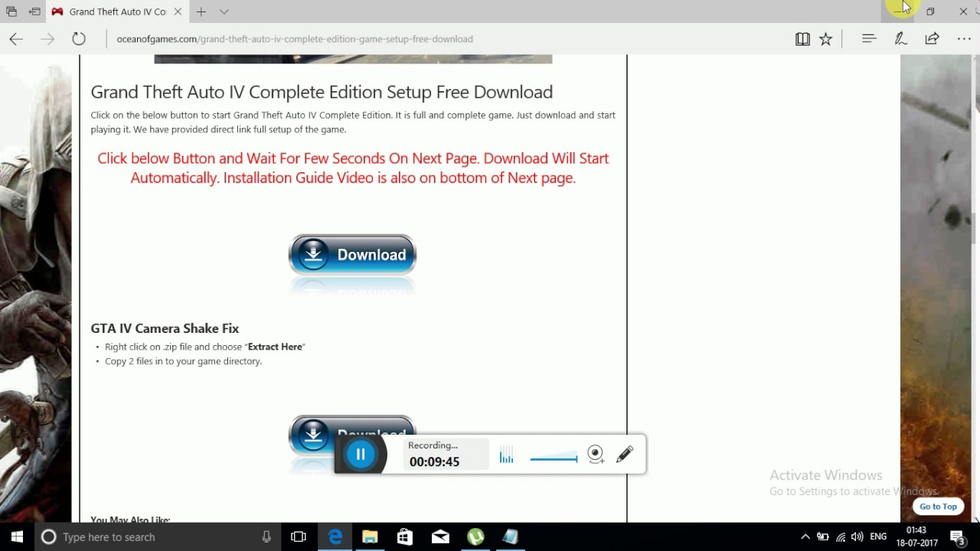Click the recording timer 00:09:45
980x551 pixels.
pyautogui.click(x=434, y=461)
